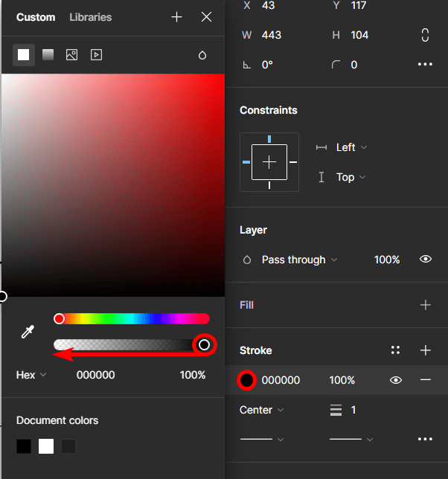Image resolution: width=448 pixels, height=479 pixels.
Task: Pick a color with the eyedropper tool
Action: pos(28,332)
